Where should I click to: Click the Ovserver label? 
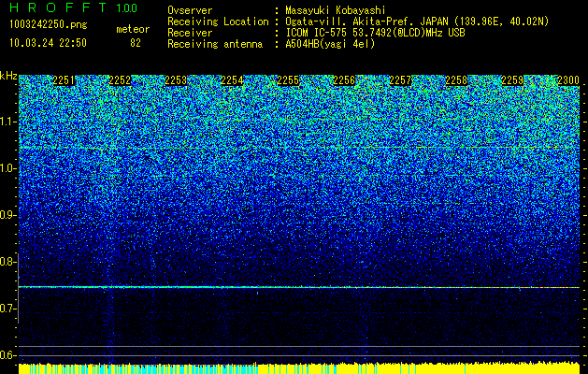click(190, 10)
